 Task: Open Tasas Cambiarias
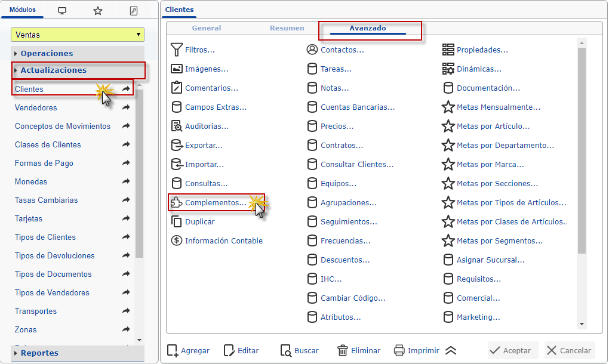(46, 200)
